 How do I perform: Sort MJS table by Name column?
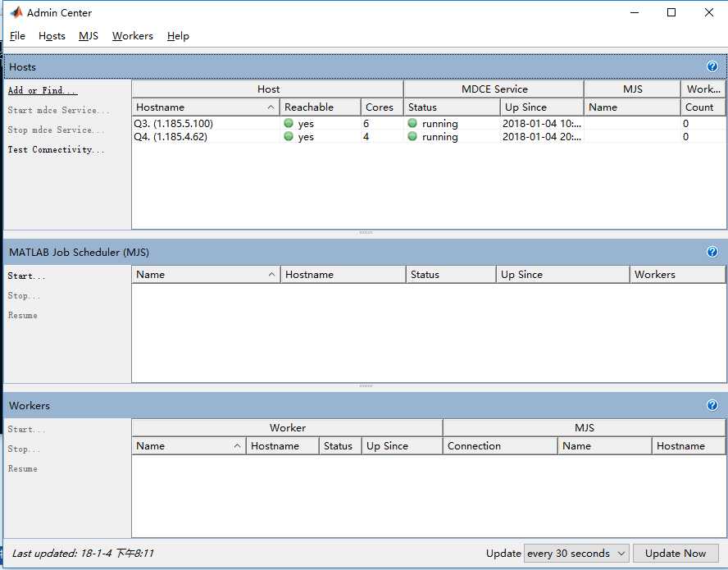click(206, 274)
